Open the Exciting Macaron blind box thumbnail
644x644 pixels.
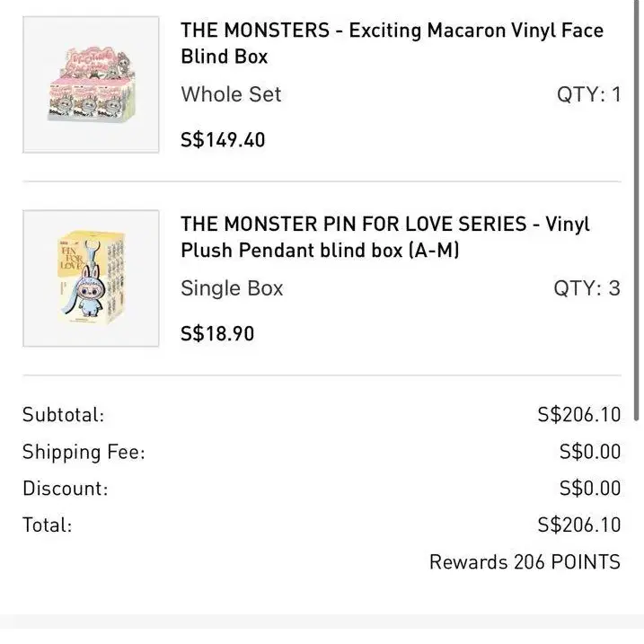(x=91, y=84)
